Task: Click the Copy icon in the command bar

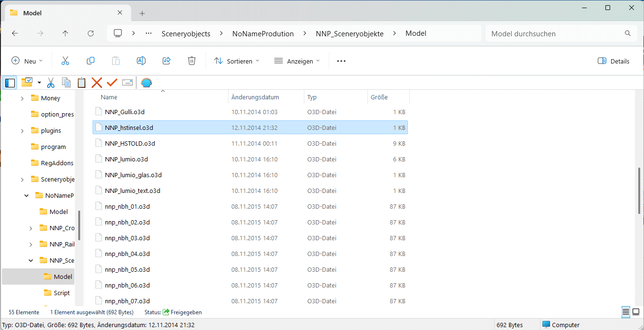Action: click(x=91, y=61)
